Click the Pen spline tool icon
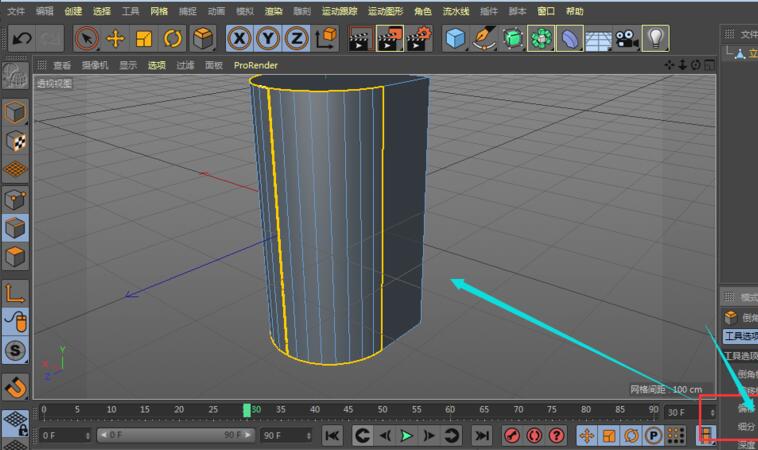 pyautogui.click(x=484, y=39)
